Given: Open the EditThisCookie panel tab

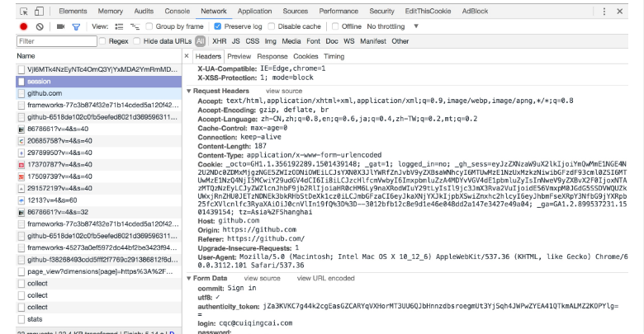Looking at the screenshot, I should pyautogui.click(x=428, y=12).
